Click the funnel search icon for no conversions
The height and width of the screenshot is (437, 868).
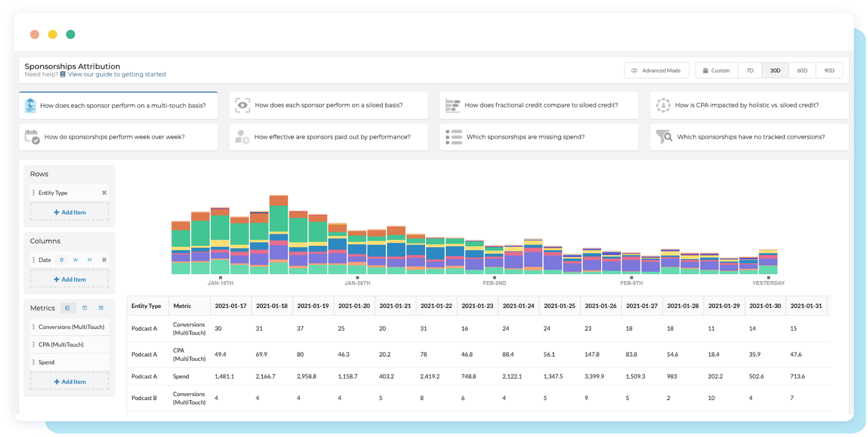tap(664, 137)
